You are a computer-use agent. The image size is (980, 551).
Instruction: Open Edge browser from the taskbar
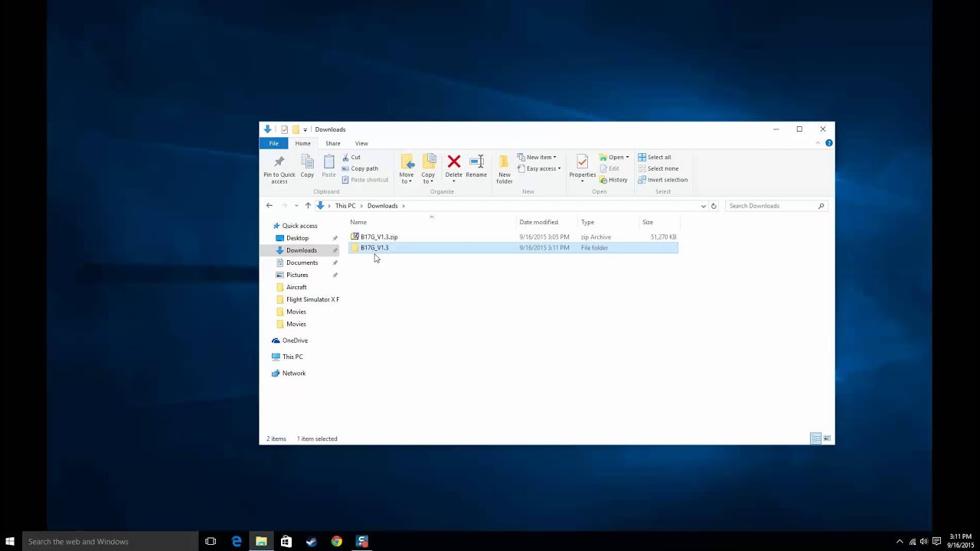tap(237, 541)
